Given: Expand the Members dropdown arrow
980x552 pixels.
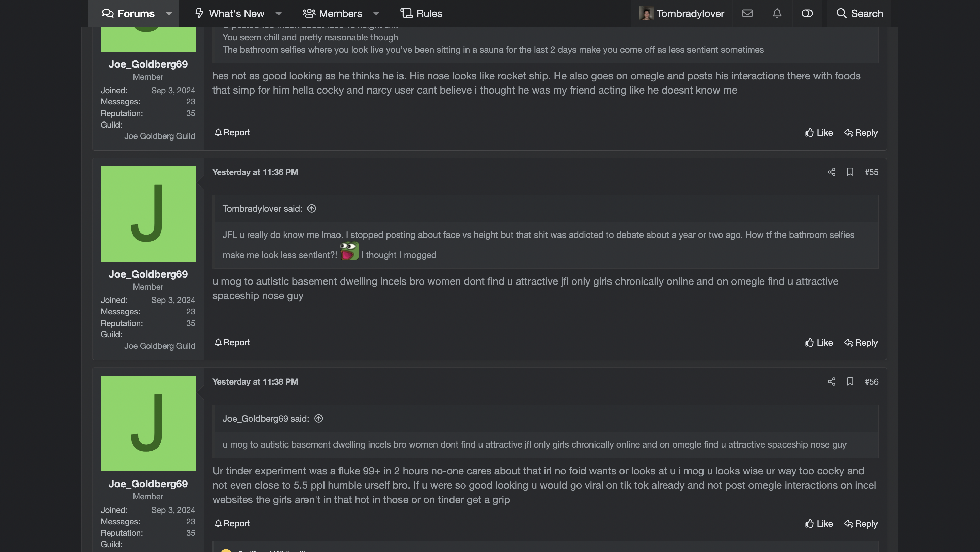Looking at the screenshot, I should coord(376,14).
